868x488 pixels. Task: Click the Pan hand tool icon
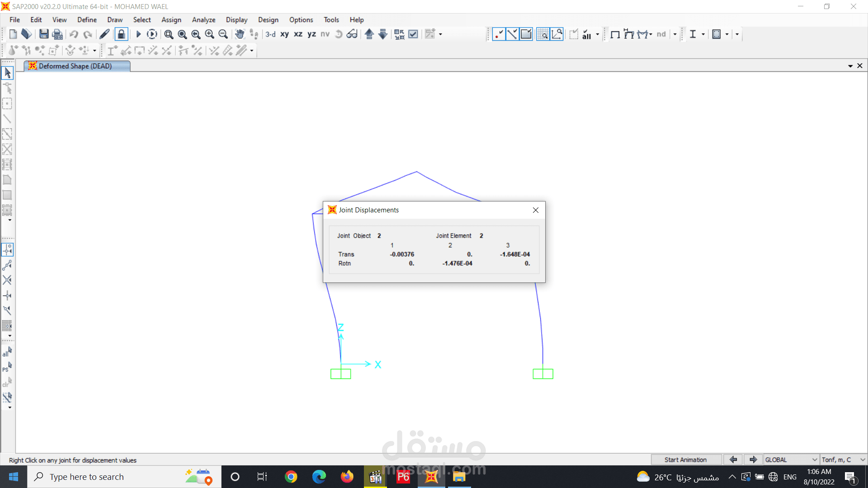240,34
